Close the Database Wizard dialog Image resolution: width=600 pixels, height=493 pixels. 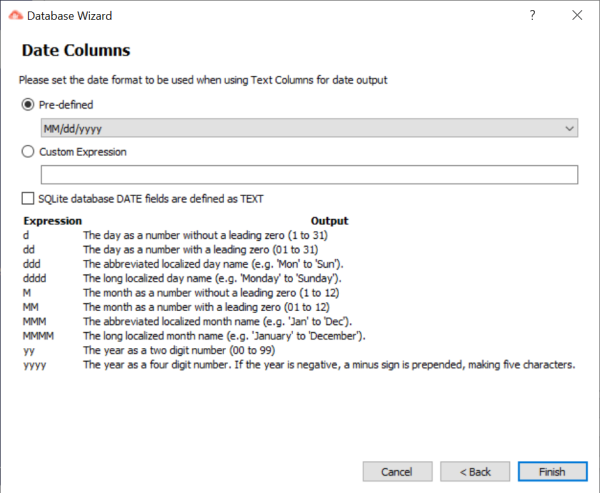point(577,15)
